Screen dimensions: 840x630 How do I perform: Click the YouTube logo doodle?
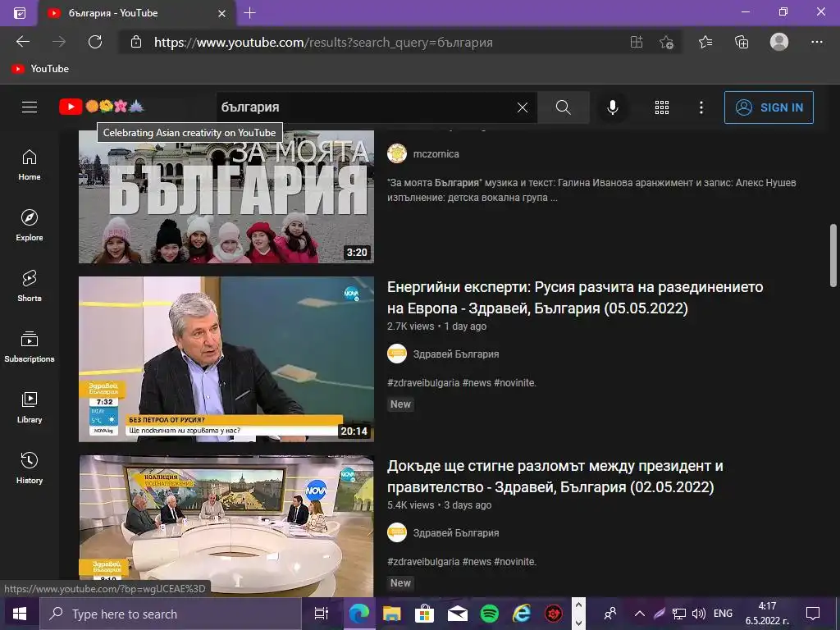tap(102, 107)
